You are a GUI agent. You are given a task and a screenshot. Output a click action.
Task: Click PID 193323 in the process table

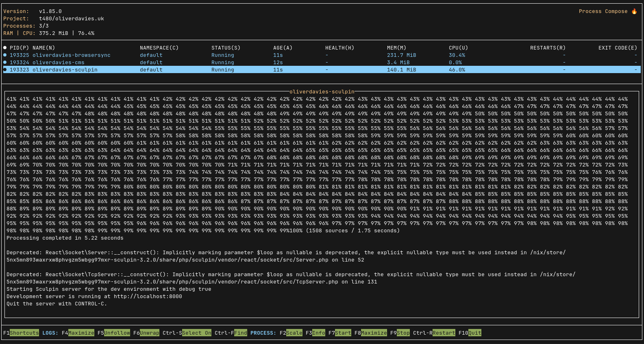20,70
